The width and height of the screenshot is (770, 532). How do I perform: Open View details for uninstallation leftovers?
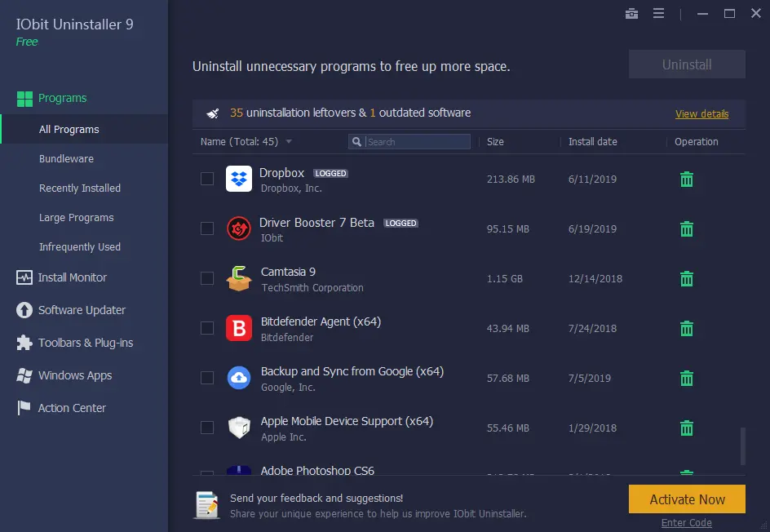701,113
